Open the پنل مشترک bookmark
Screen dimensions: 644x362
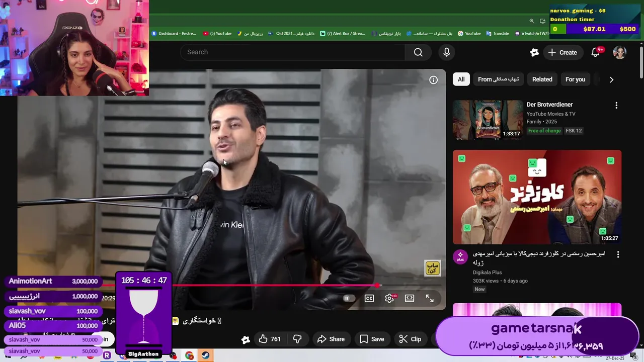429,34
